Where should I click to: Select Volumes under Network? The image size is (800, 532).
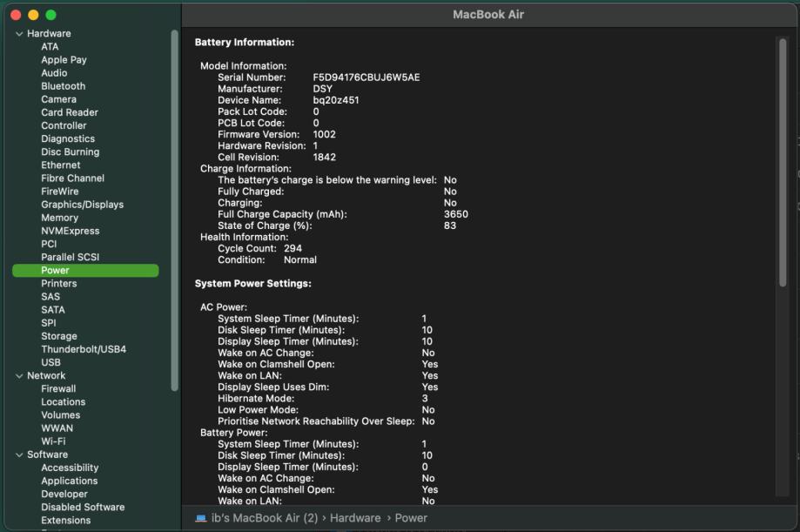[61, 415]
